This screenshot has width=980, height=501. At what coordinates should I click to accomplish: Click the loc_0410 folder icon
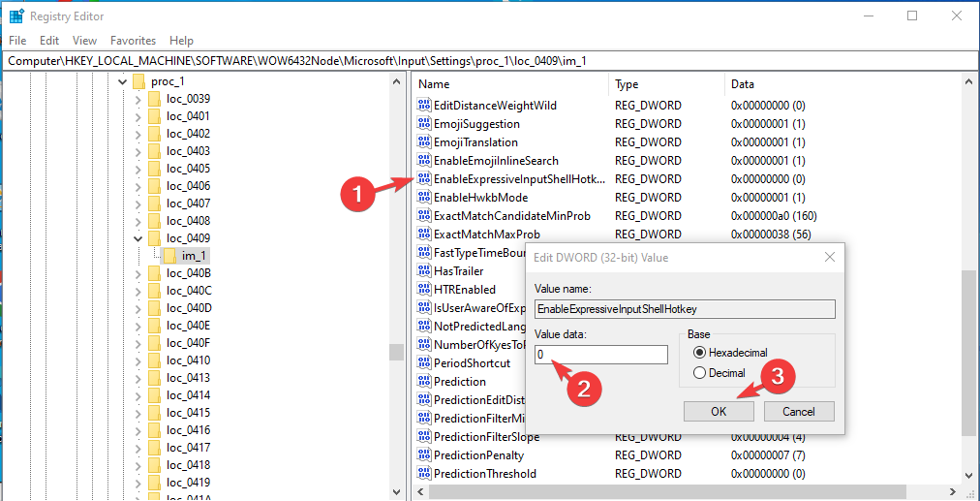coord(154,360)
